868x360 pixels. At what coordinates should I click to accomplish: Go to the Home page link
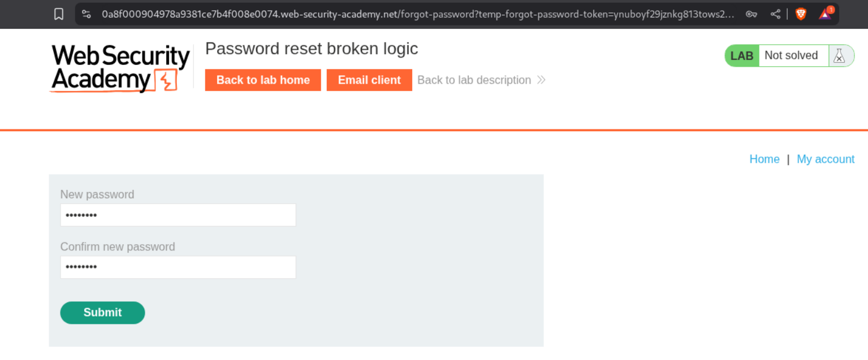click(x=764, y=159)
